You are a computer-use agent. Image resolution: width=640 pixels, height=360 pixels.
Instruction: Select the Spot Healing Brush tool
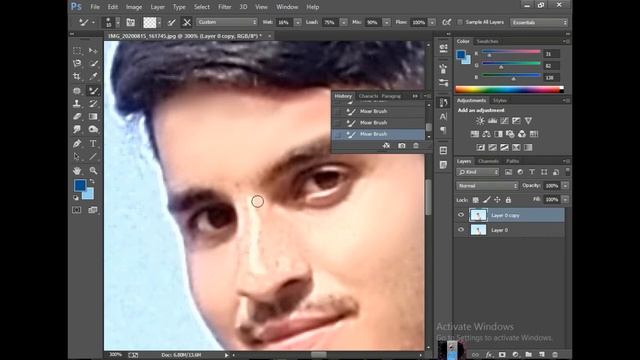[x=77, y=91]
